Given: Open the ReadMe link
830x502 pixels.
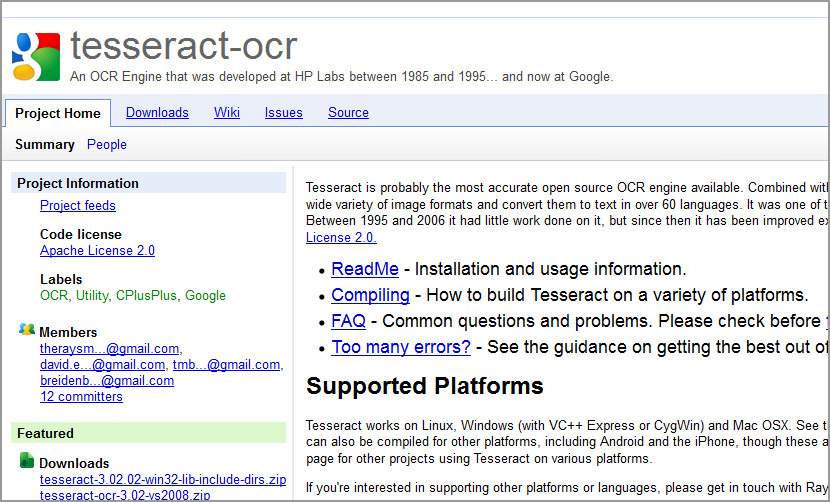Looking at the screenshot, I should 365,269.
